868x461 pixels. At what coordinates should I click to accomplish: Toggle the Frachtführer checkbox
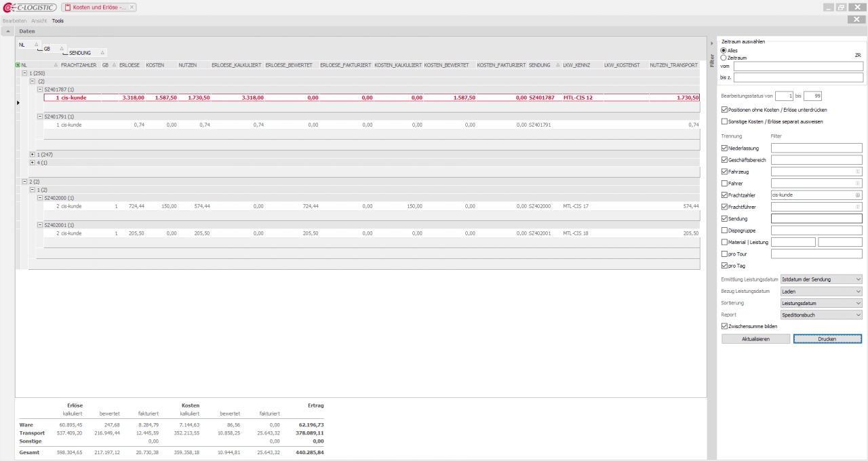[x=724, y=207]
